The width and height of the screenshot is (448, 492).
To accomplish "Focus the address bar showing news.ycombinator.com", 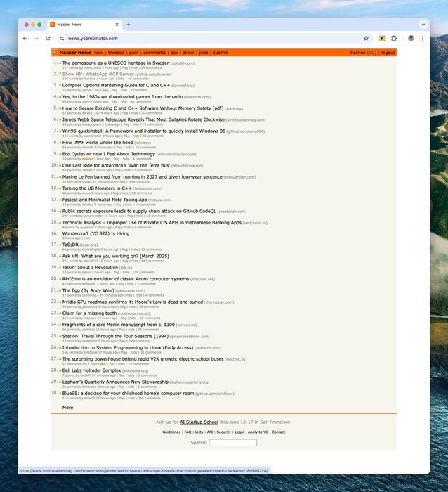I will point(216,38).
